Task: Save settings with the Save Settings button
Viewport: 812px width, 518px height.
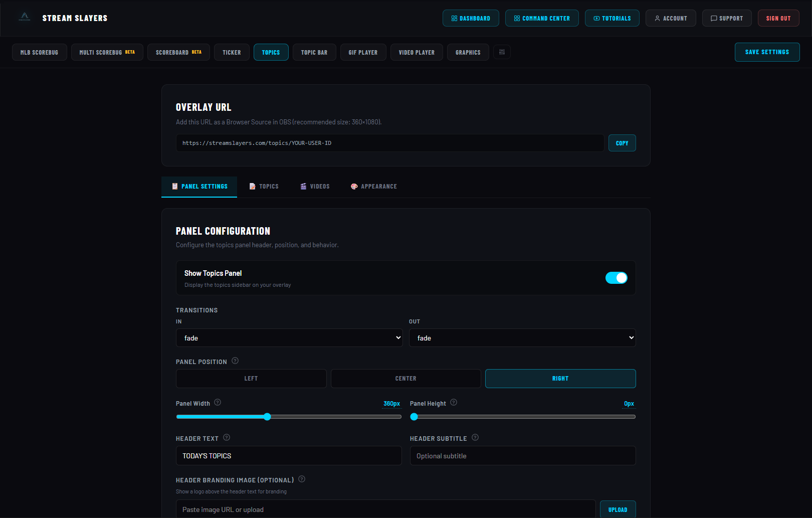Action: click(x=767, y=52)
